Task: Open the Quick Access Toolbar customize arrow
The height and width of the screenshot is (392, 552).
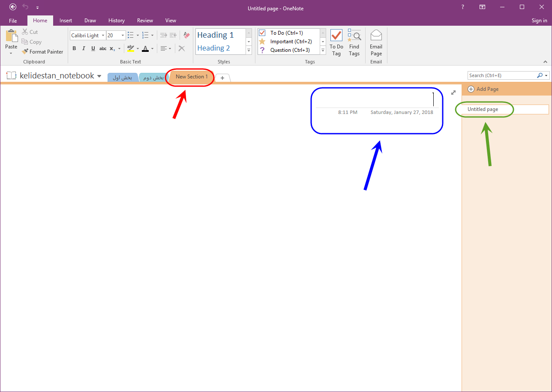Action: (x=37, y=8)
